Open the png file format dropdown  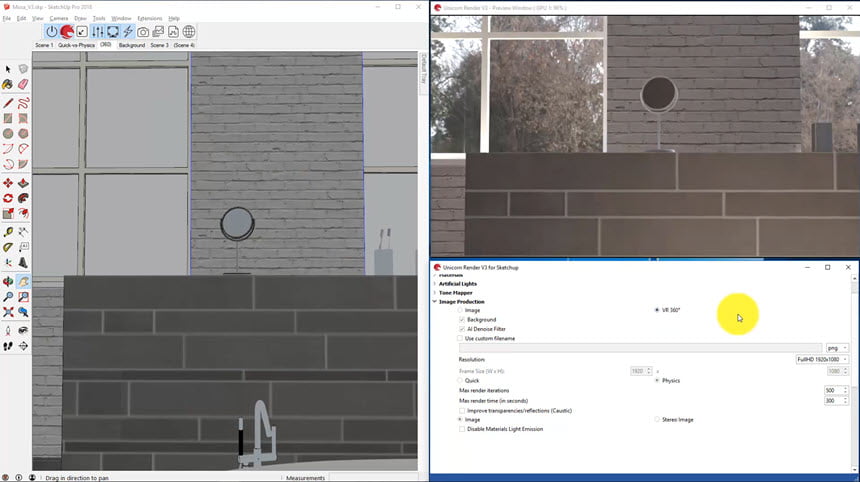coord(838,348)
